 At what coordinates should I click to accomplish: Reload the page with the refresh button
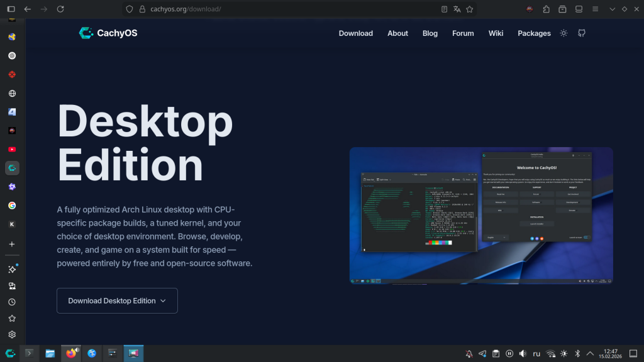click(60, 9)
